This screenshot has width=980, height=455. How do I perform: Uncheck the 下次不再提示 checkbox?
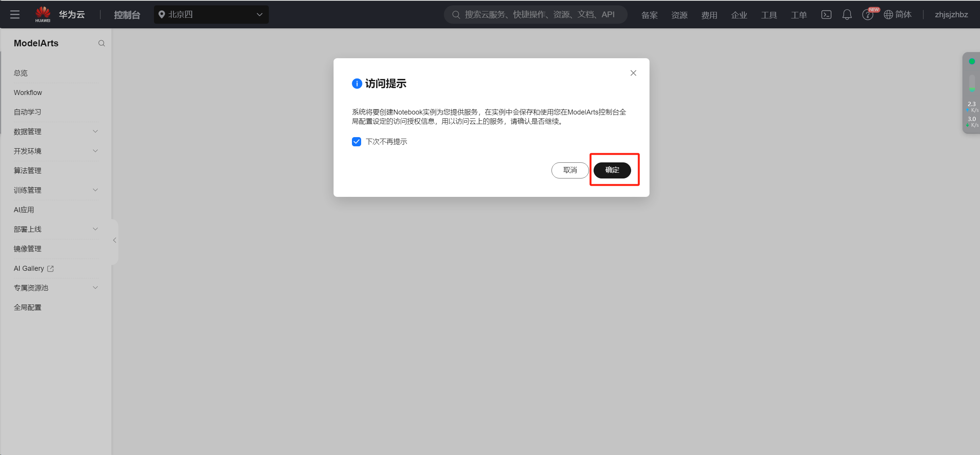click(x=357, y=142)
